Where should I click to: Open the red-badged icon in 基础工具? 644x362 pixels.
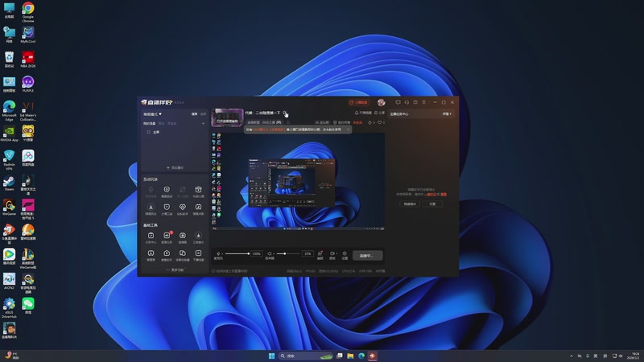167,235
